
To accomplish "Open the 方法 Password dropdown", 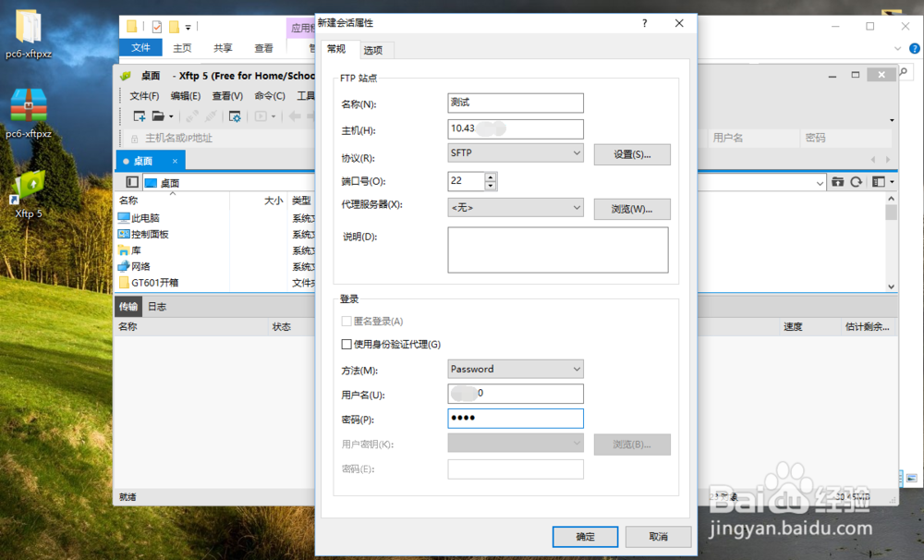I will (x=516, y=369).
